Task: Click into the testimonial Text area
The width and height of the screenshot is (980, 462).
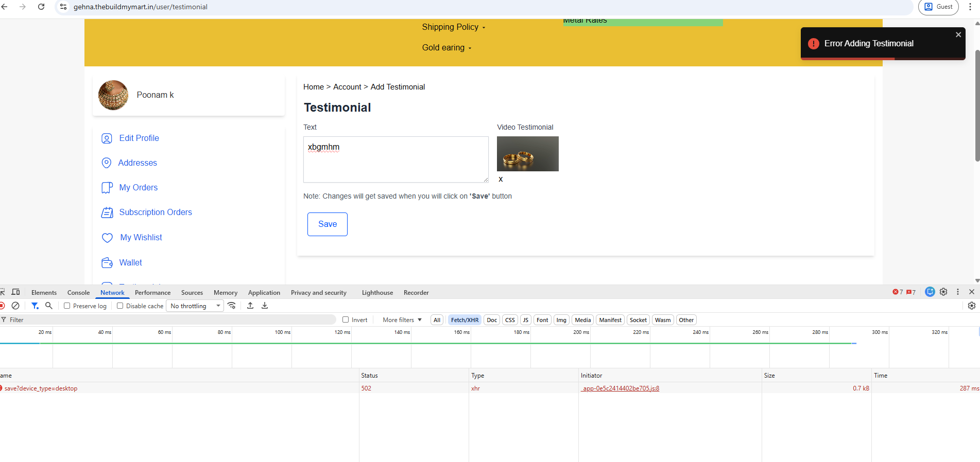Action: [x=396, y=159]
